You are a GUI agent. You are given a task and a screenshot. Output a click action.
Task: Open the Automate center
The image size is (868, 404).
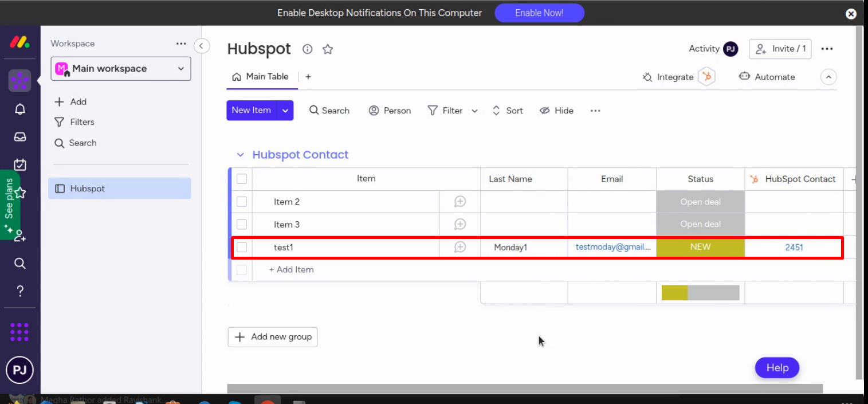coord(767,77)
